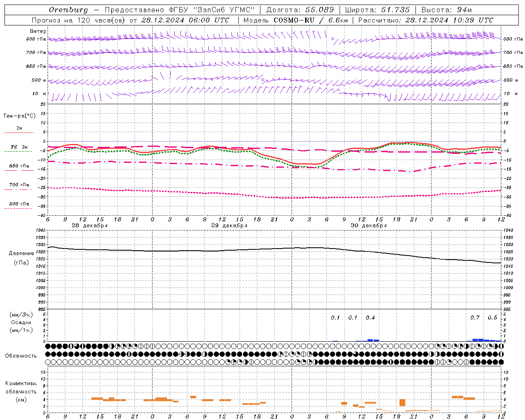The image size is (525, 420).
Task: Click the '500 м' wind level label on the left
Action: point(39,80)
